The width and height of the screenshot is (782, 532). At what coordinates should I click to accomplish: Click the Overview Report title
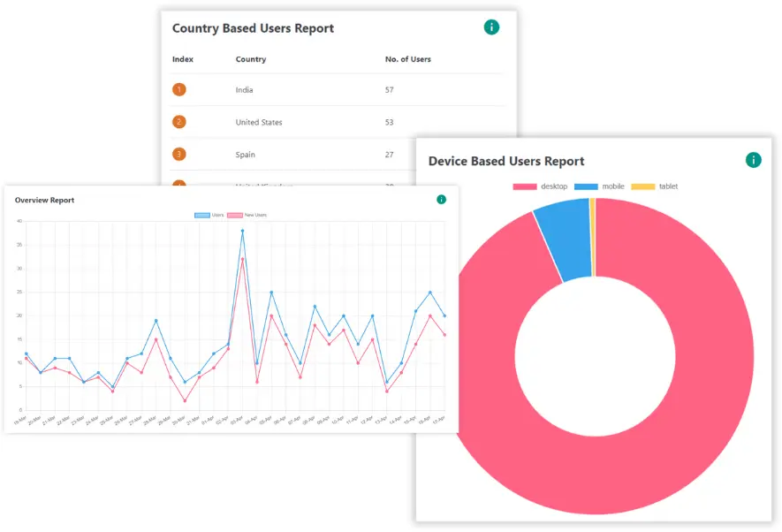coord(44,200)
